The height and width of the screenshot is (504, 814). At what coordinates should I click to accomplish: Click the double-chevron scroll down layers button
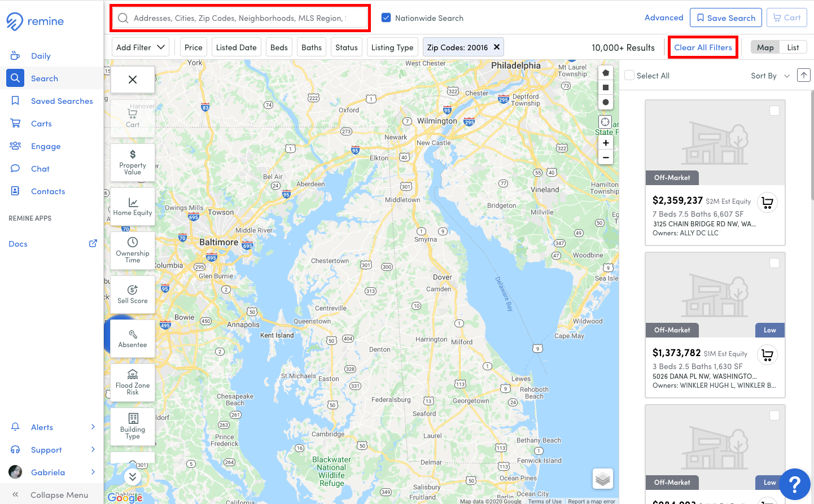133,477
